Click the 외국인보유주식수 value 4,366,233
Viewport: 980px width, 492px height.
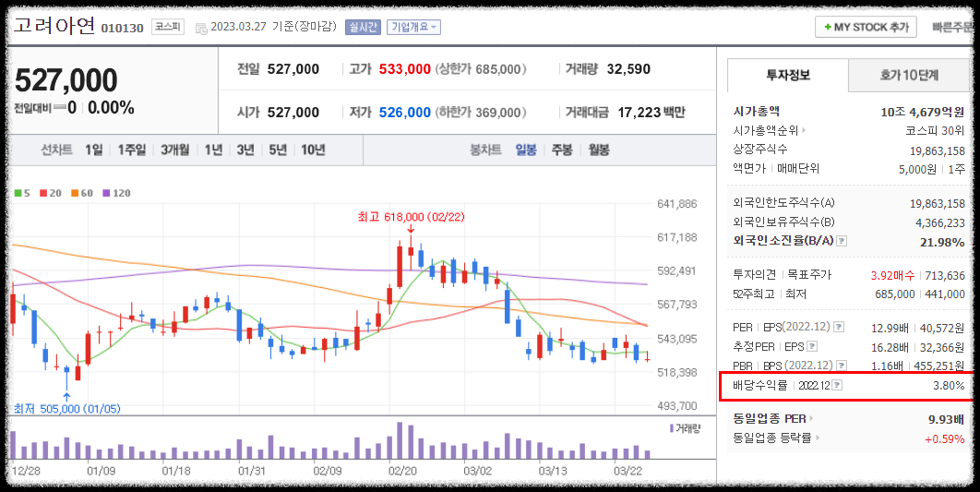940,222
